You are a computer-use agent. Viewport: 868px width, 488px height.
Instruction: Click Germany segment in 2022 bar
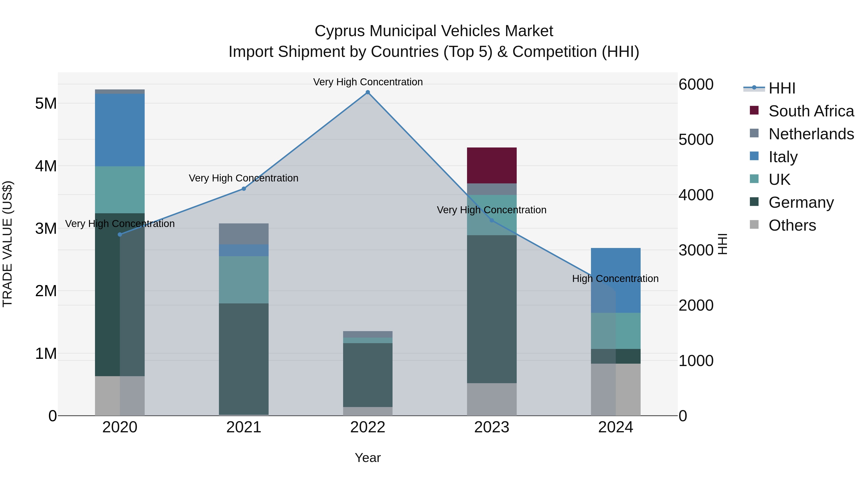click(x=368, y=375)
